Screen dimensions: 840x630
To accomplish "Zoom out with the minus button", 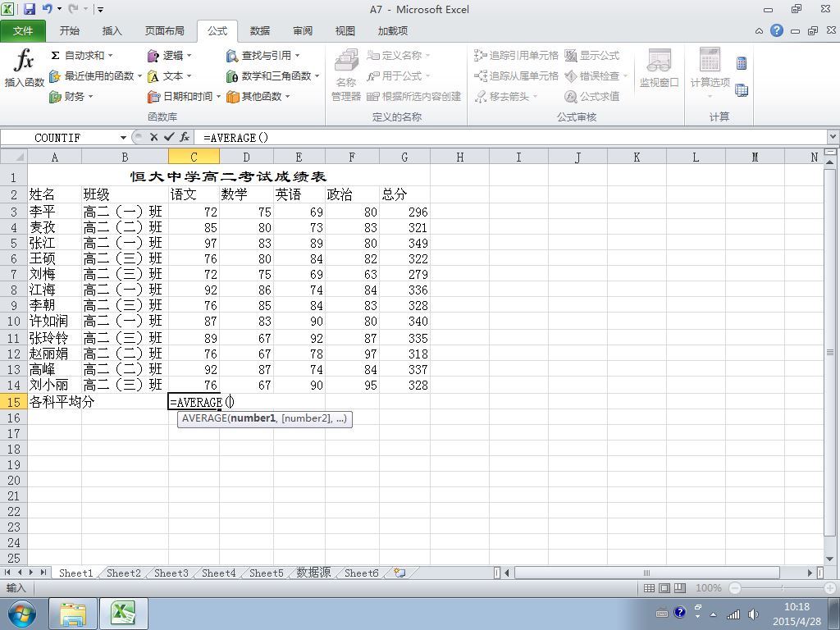I will tap(735, 588).
